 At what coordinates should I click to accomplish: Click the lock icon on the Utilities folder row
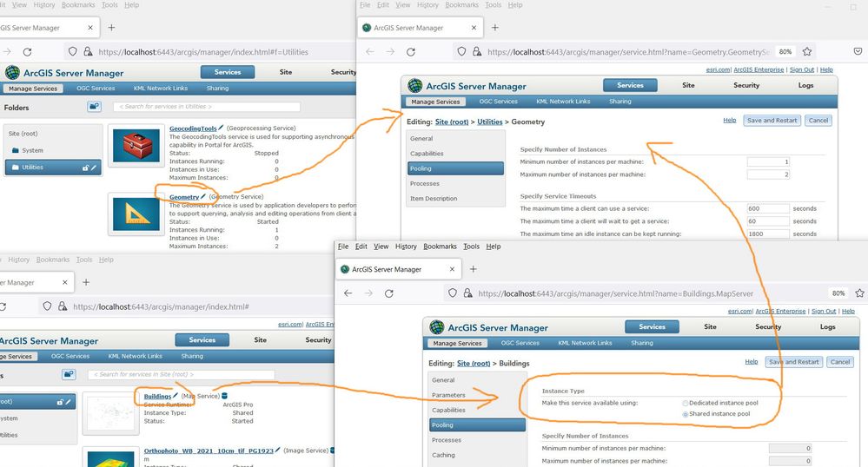click(x=85, y=168)
